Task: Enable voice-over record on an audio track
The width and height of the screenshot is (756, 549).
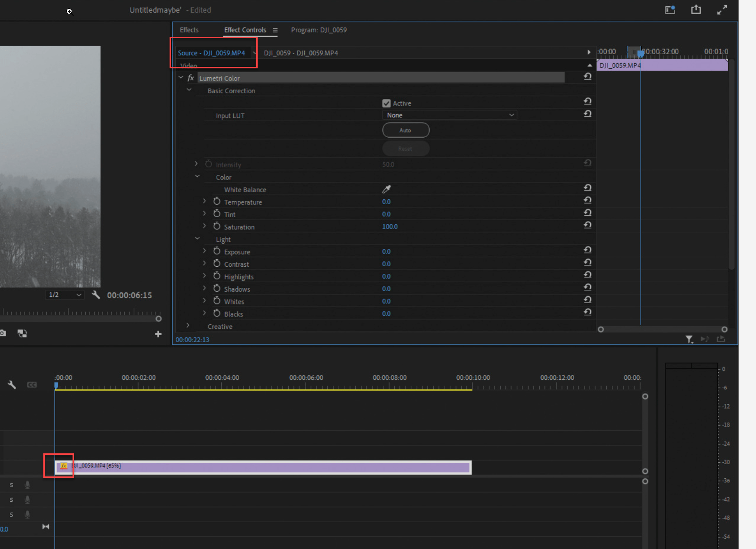Action: tap(27, 484)
